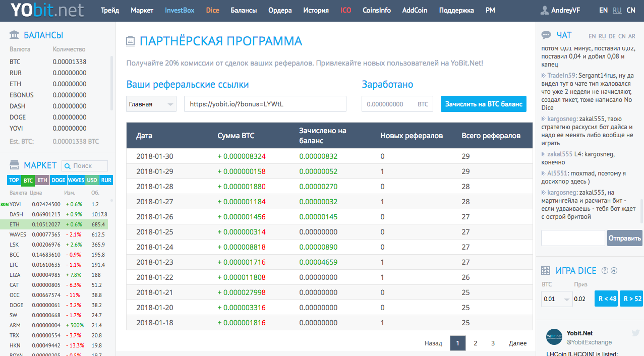Open the Dice history H icon
The image size is (644, 356).
point(614,271)
